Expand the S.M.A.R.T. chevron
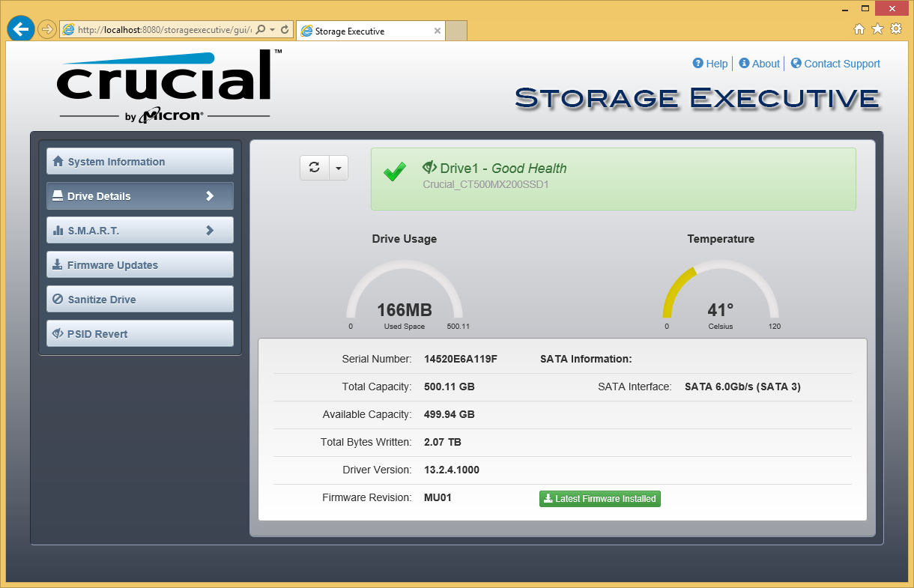The image size is (914, 588). point(210,230)
